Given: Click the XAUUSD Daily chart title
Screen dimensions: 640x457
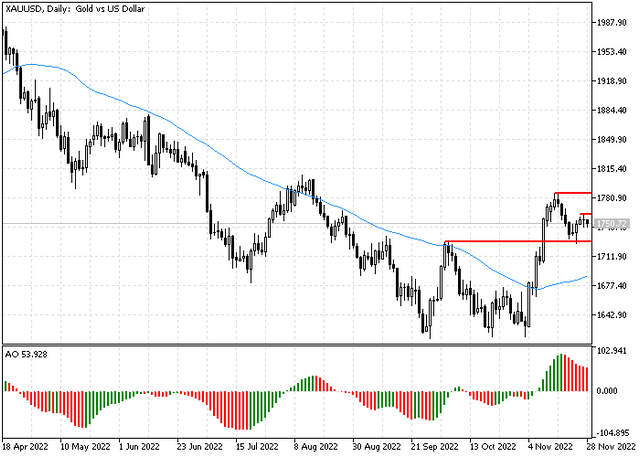Looking at the screenshot, I should tap(75, 9).
